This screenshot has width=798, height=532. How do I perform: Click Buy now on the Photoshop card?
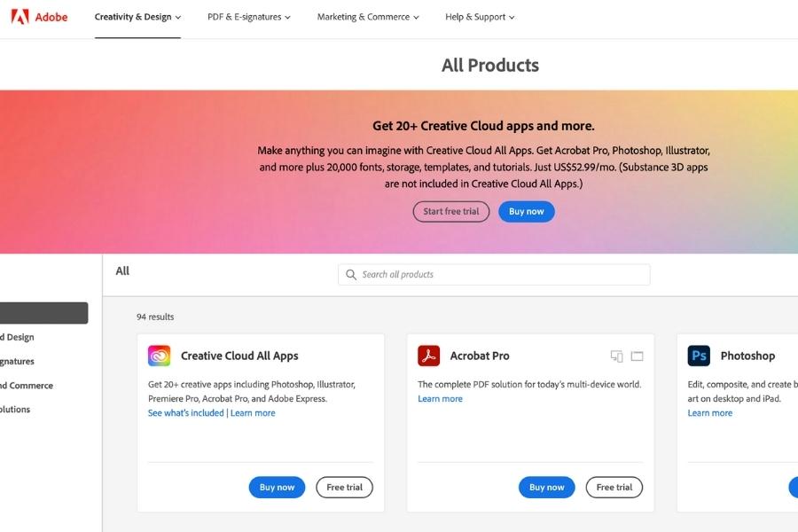pyautogui.click(x=794, y=487)
